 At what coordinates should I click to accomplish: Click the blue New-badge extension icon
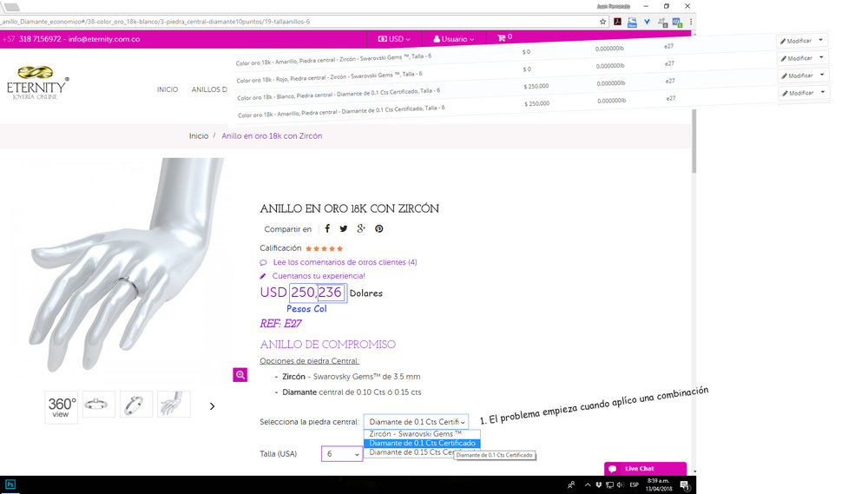(x=632, y=23)
